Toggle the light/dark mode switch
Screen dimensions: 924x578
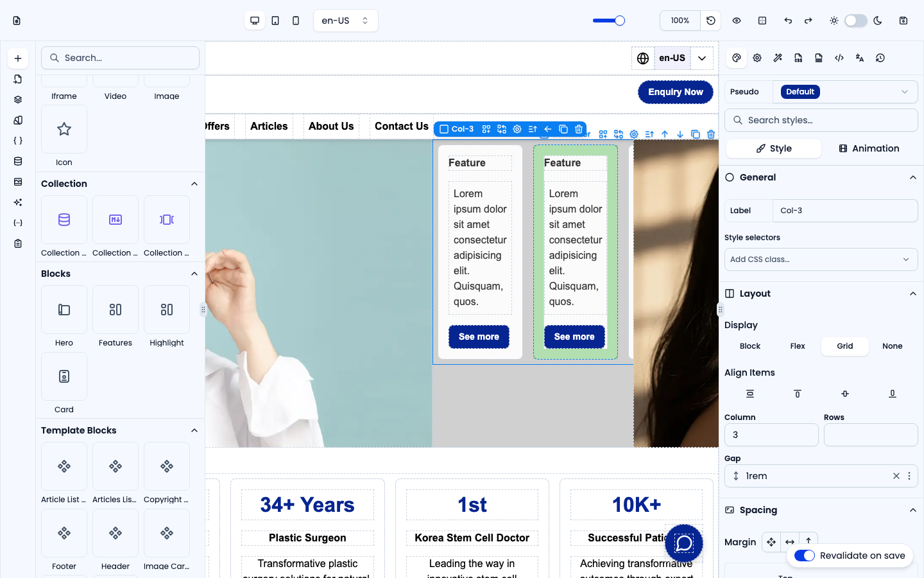855,21
